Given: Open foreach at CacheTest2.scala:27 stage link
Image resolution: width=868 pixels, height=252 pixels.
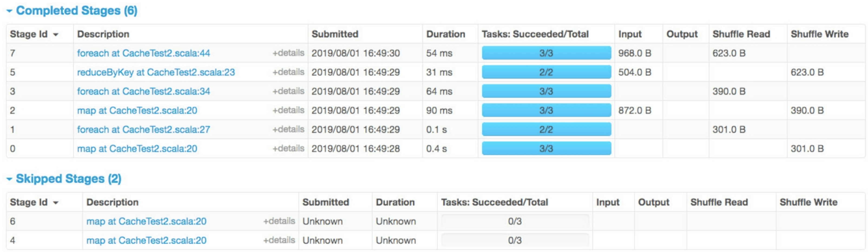Looking at the screenshot, I should (x=144, y=130).
